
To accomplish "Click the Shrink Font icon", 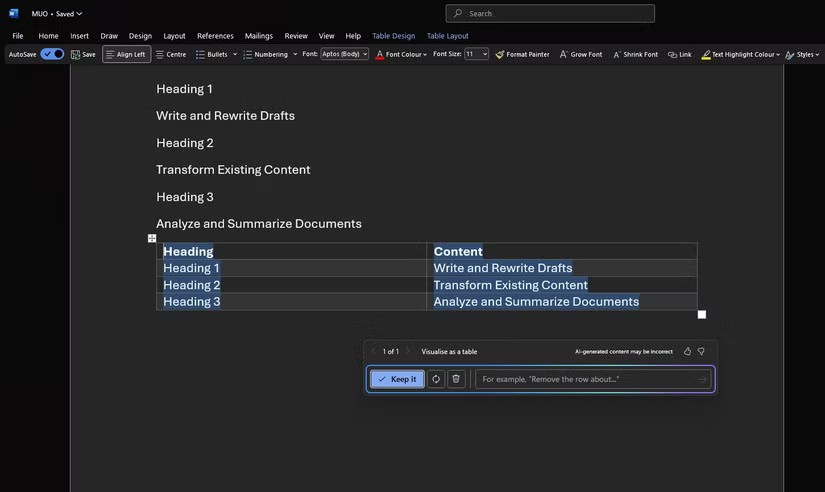I will pyautogui.click(x=635, y=54).
